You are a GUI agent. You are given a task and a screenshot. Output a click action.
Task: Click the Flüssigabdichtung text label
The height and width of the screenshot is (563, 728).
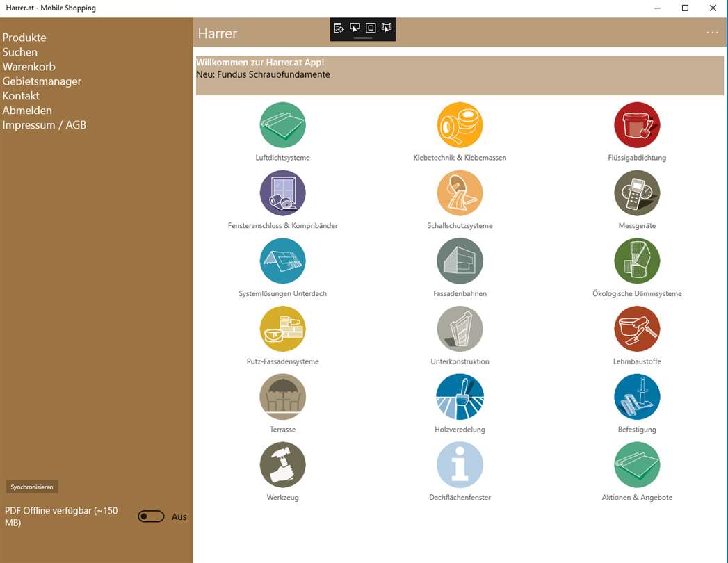[x=637, y=158]
